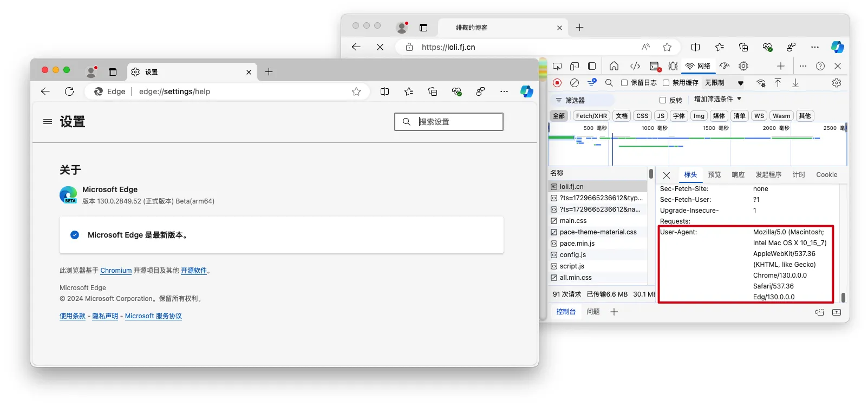Toggle DevTools device emulation
This screenshot has height=407, width=868.
click(575, 66)
